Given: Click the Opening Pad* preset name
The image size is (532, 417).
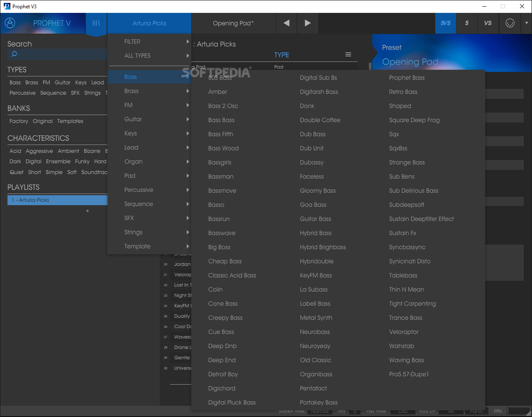Looking at the screenshot, I should click(x=233, y=23).
